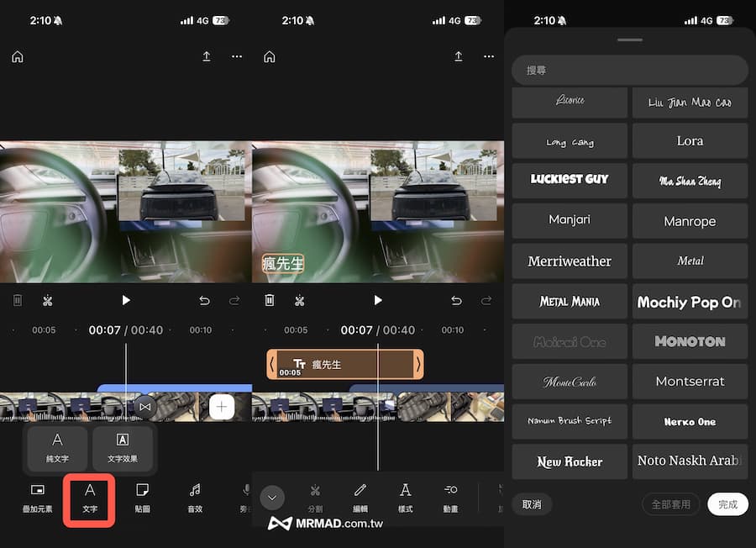This screenshot has width=756, height=548.
Task: Tap the 編輯 edit icon
Action: point(360,499)
